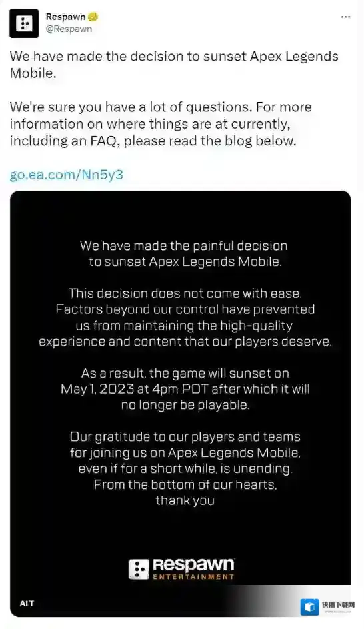
Task: Click the tweet paragraph mentioning an FAQ
Action: click(161, 124)
